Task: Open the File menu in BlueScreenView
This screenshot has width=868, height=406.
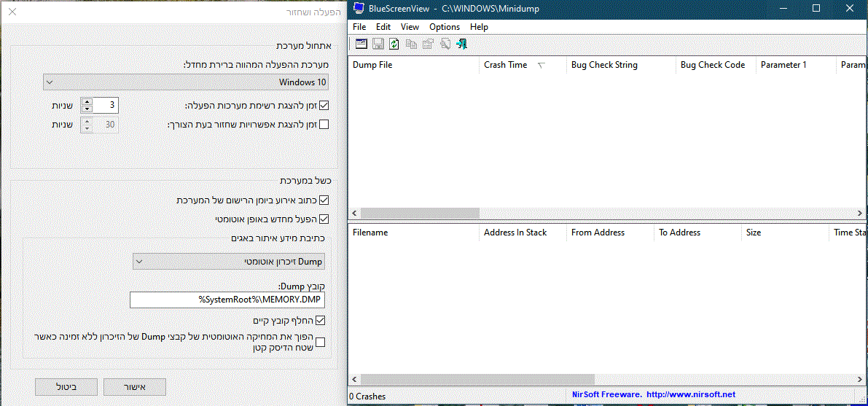Action: [x=359, y=26]
